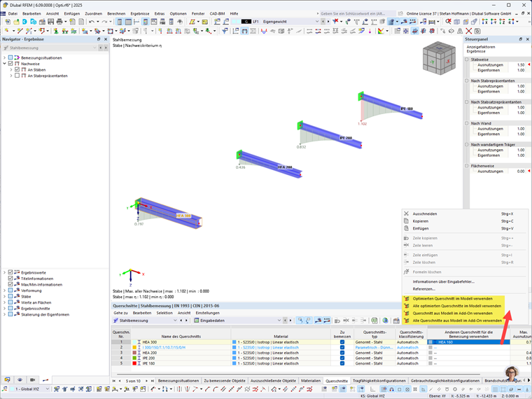Collapse the Nachweise tree node
The image size is (532, 399).
click(4, 64)
